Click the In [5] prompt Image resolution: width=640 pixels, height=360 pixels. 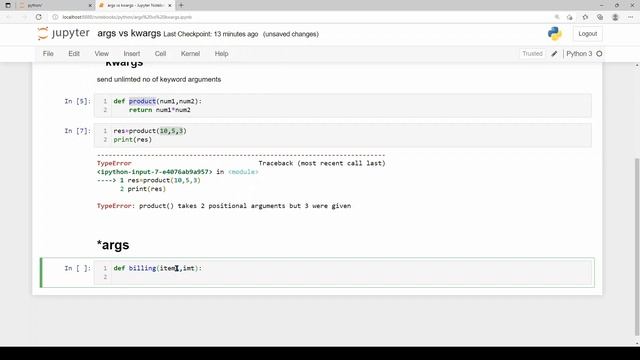point(78,101)
